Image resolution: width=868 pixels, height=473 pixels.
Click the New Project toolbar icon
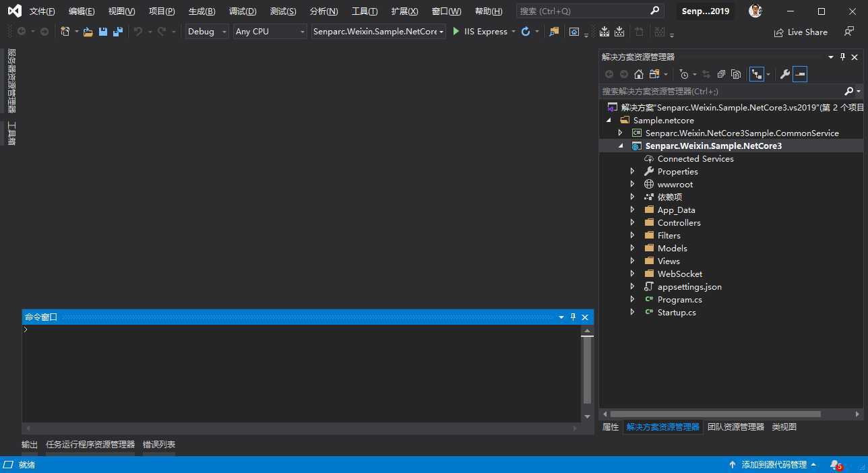(65, 32)
